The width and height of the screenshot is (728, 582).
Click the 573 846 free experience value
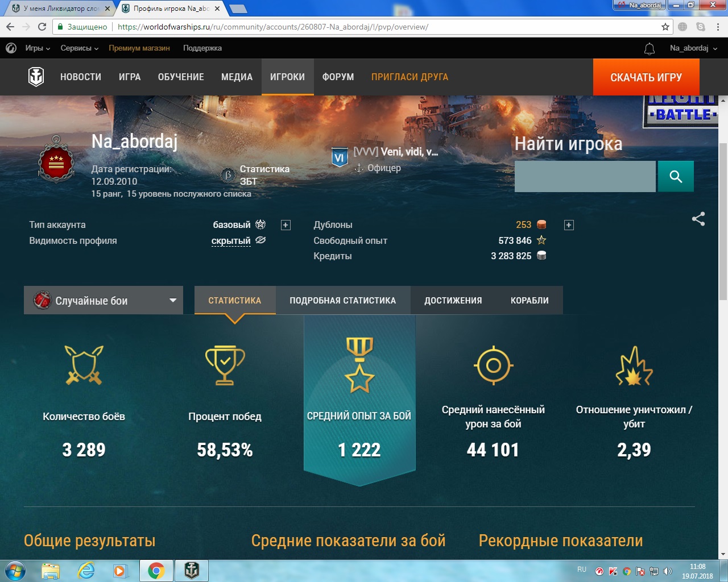tap(515, 240)
